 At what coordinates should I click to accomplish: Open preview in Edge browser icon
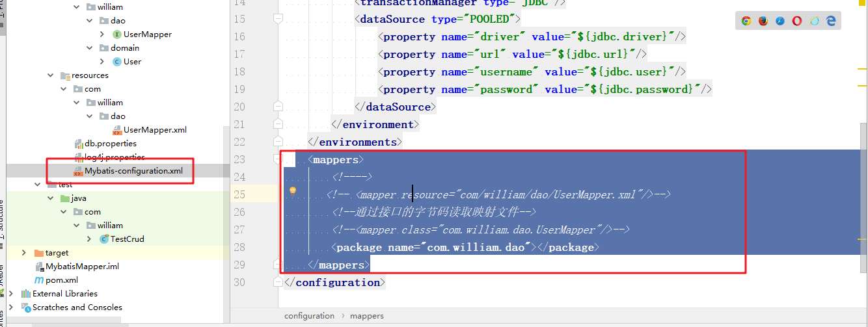[x=831, y=21]
